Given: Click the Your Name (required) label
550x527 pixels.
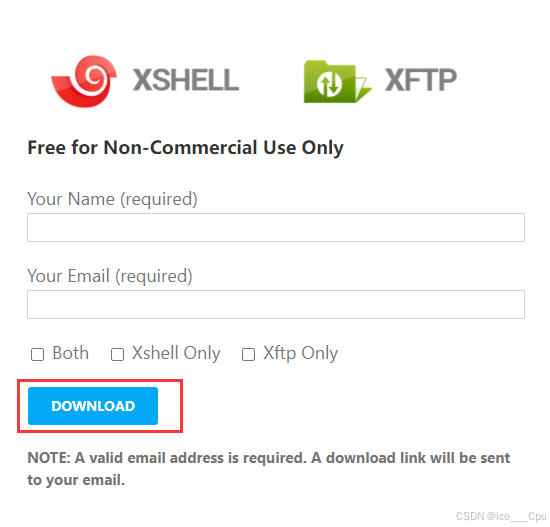Looking at the screenshot, I should point(112,199).
